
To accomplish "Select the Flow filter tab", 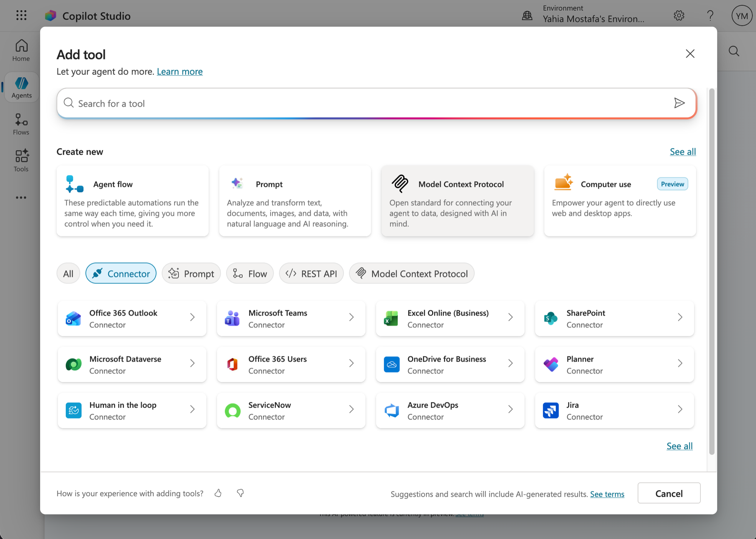I will click(250, 273).
